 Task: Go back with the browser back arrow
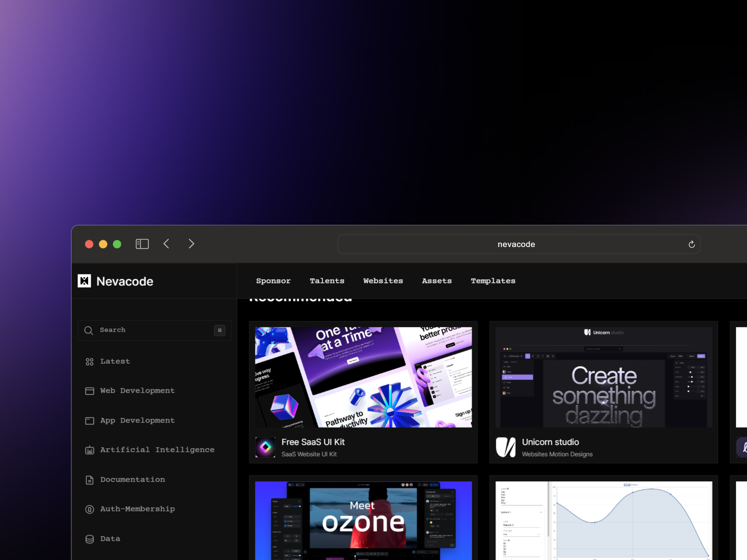pyautogui.click(x=167, y=244)
